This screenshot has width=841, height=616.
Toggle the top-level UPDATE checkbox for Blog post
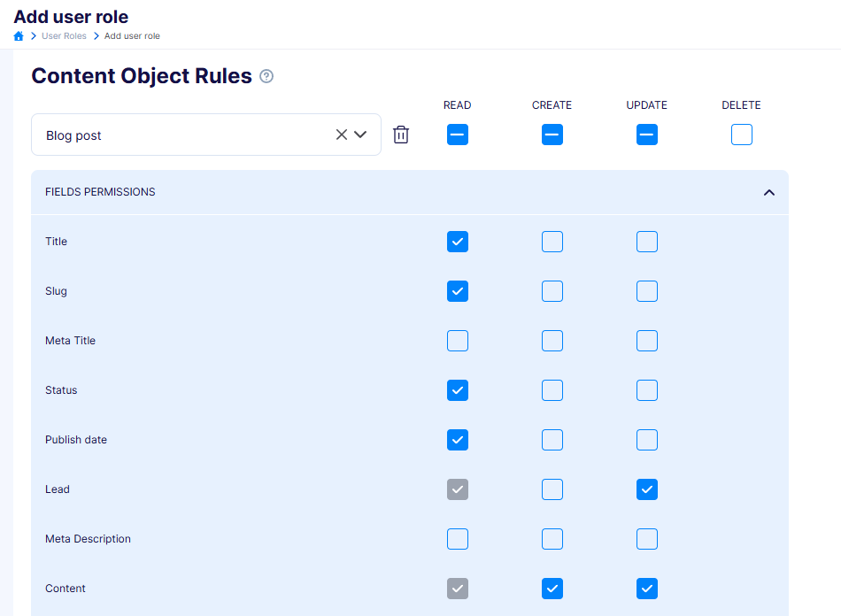[x=647, y=135]
